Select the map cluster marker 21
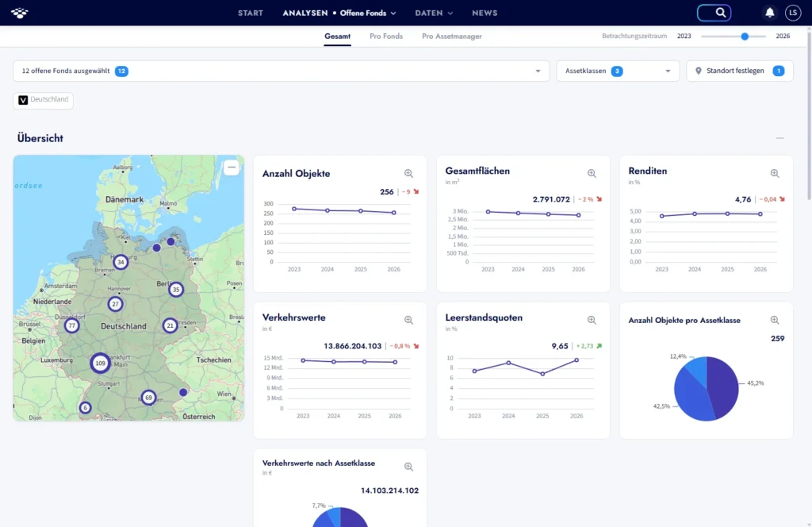812x527 pixels. (170, 325)
